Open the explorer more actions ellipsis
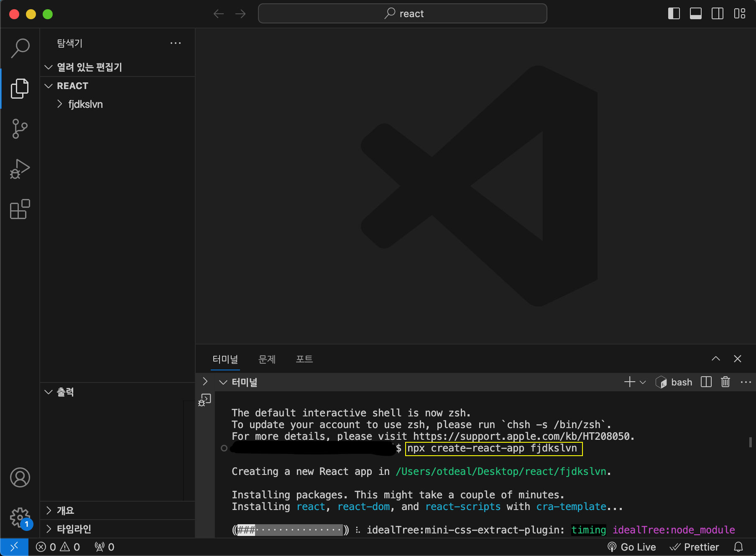Image resolution: width=756 pixels, height=556 pixels. pyautogui.click(x=176, y=43)
